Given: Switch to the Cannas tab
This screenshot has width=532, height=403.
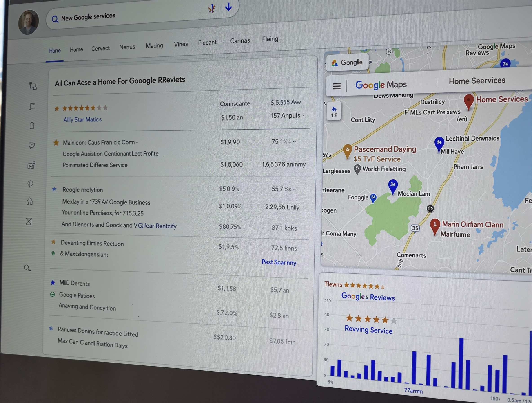Looking at the screenshot, I should pyautogui.click(x=240, y=40).
